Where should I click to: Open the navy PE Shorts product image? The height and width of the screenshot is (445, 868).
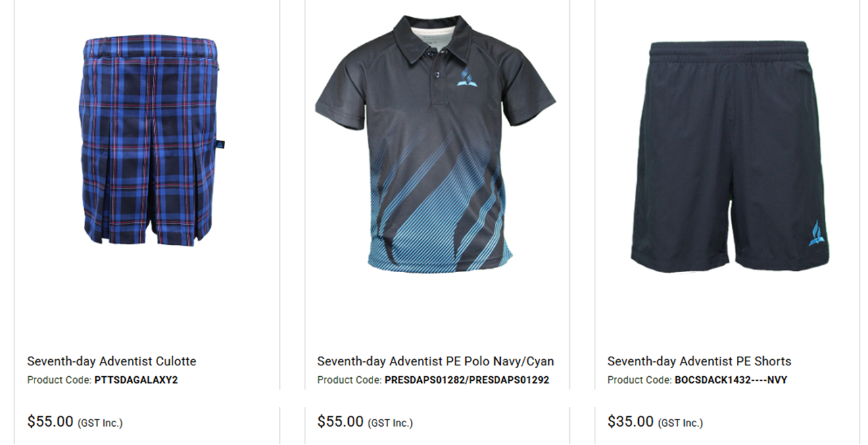pyautogui.click(x=730, y=156)
